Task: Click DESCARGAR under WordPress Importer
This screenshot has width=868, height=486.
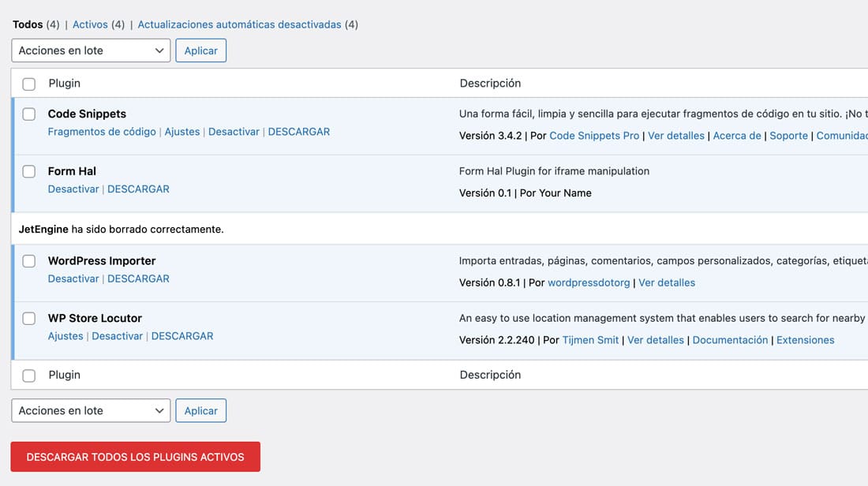Action: click(x=138, y=279)
